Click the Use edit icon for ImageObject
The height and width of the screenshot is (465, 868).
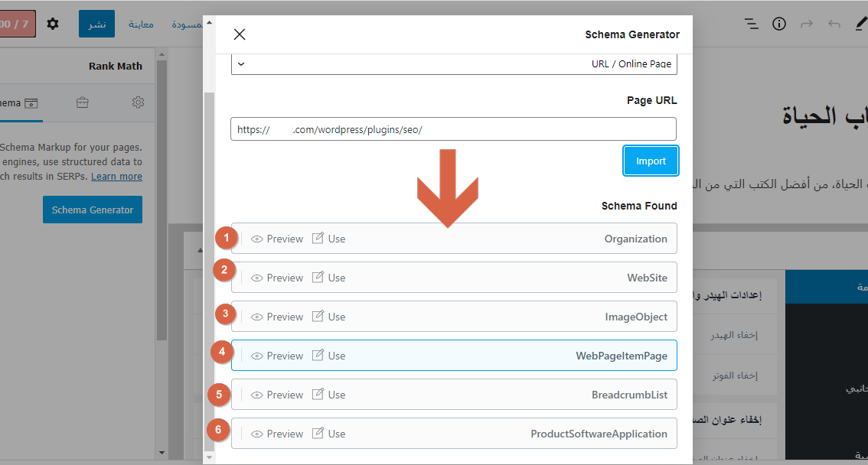(x=318, y=317)
